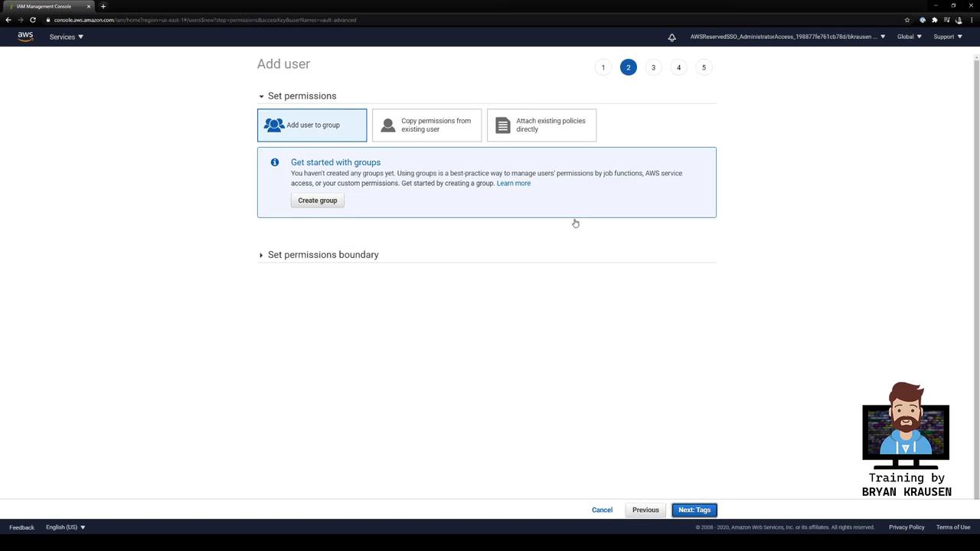Click the Create group button
Viewport: 980px width, 551px height.
318,201
